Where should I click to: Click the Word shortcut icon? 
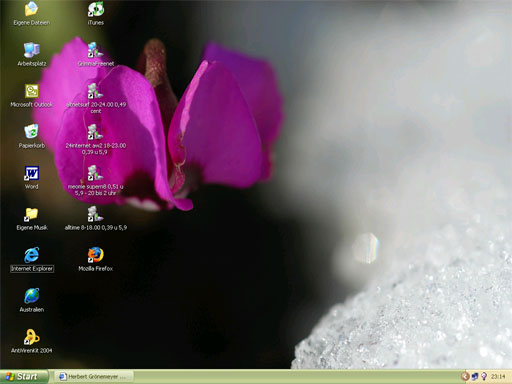31,173
